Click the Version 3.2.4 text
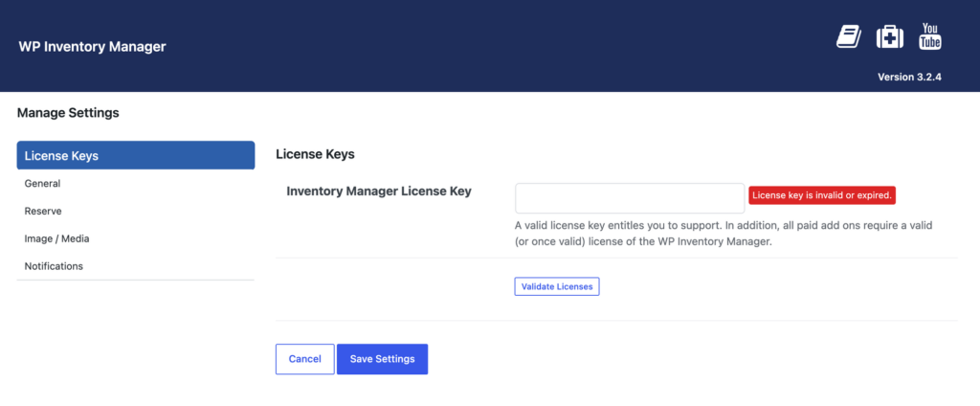 909,78
